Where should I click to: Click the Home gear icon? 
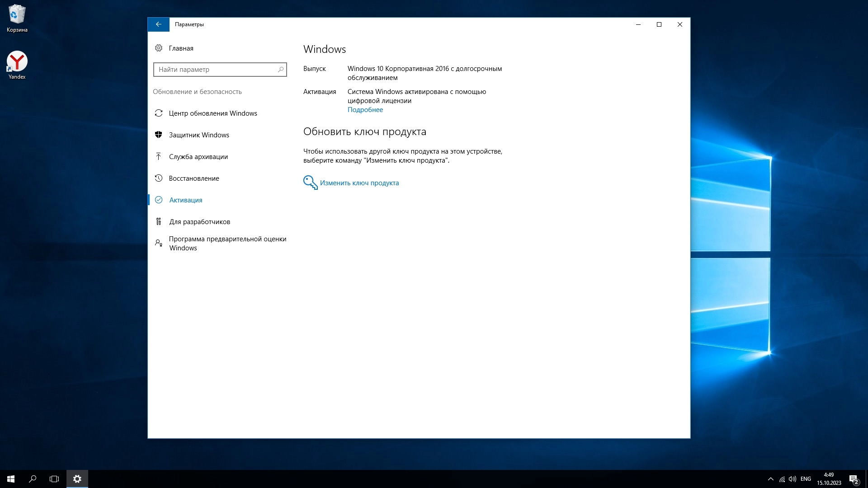click(159, 48)
